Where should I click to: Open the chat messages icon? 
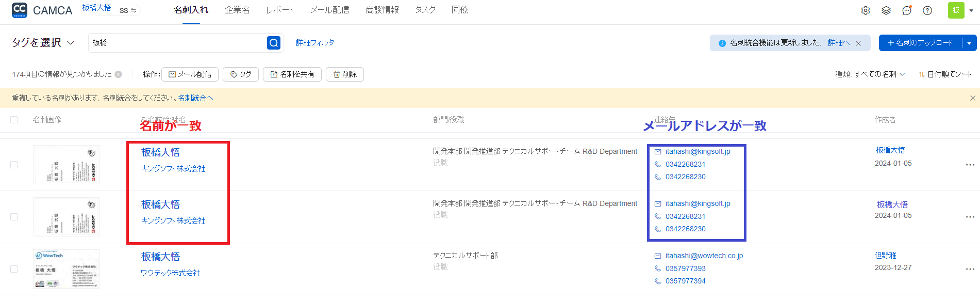[907, 10]
